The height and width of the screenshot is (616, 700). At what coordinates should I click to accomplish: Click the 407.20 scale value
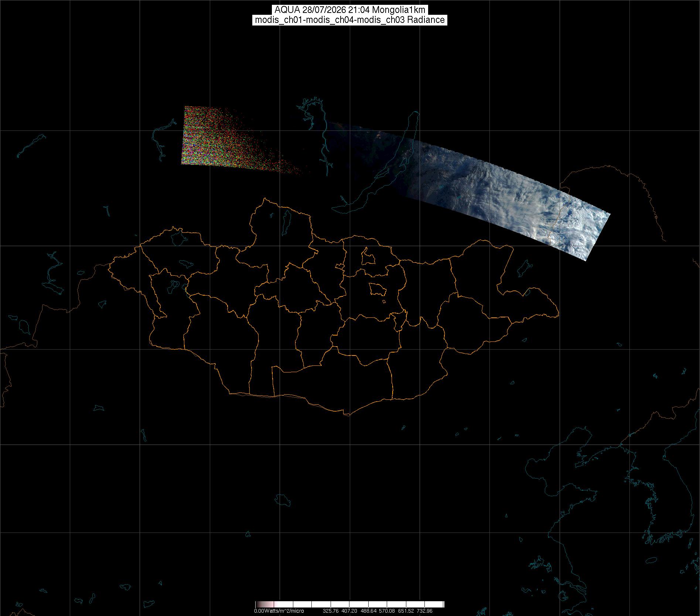click(x=350, y=611)
